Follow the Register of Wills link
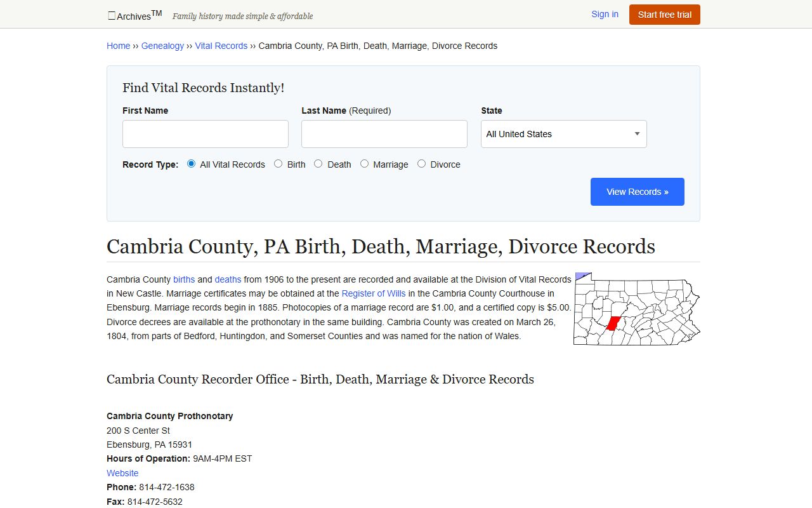 coord(373,293)
